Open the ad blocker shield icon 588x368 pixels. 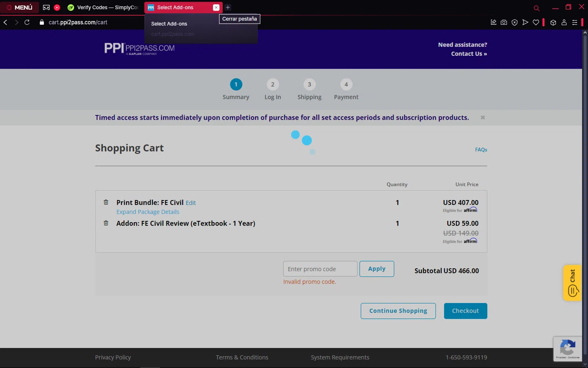[515, 22]
